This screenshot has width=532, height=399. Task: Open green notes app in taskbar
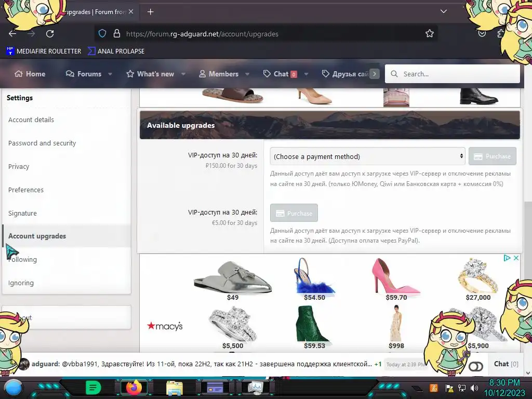tap(94, 388)
